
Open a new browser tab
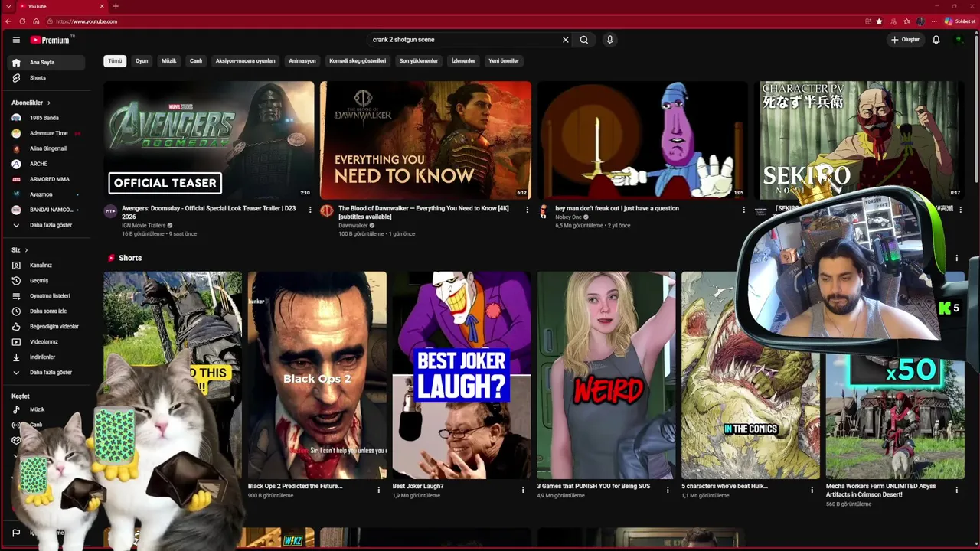pos(116,6)
